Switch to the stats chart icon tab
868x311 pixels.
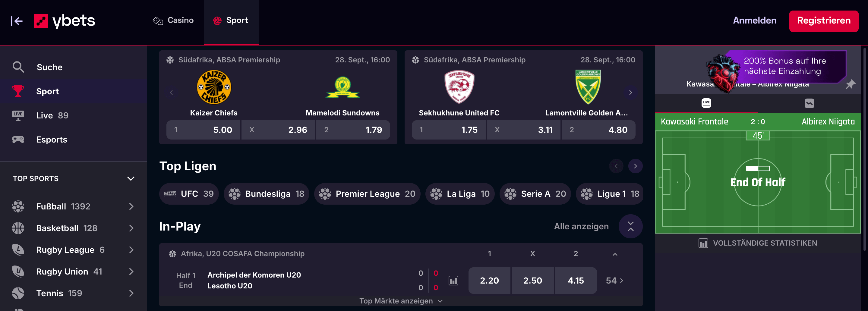coord(810,103)
